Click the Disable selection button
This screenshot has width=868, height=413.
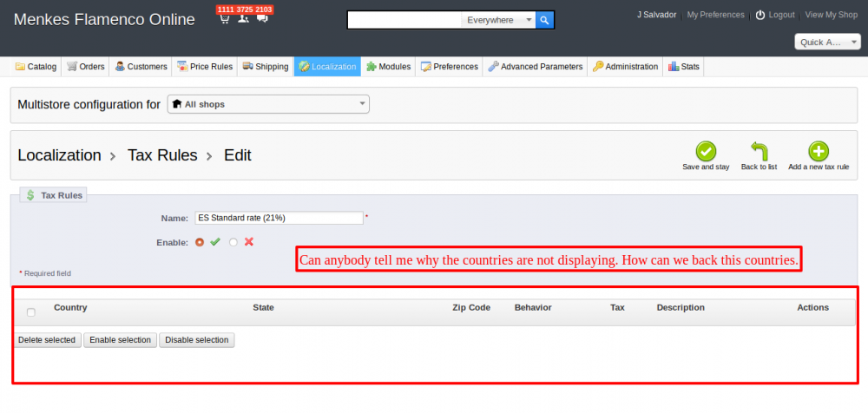point(196,340)
